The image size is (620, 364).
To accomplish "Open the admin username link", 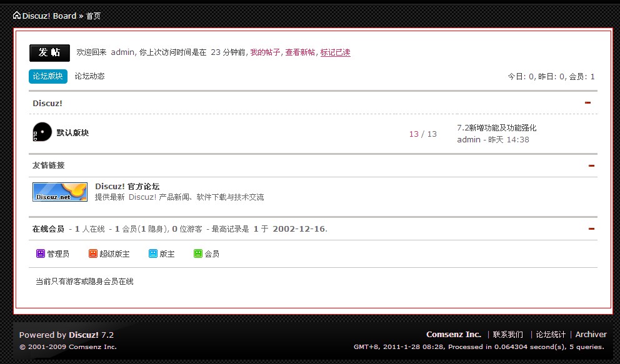I will pos(122,52).
